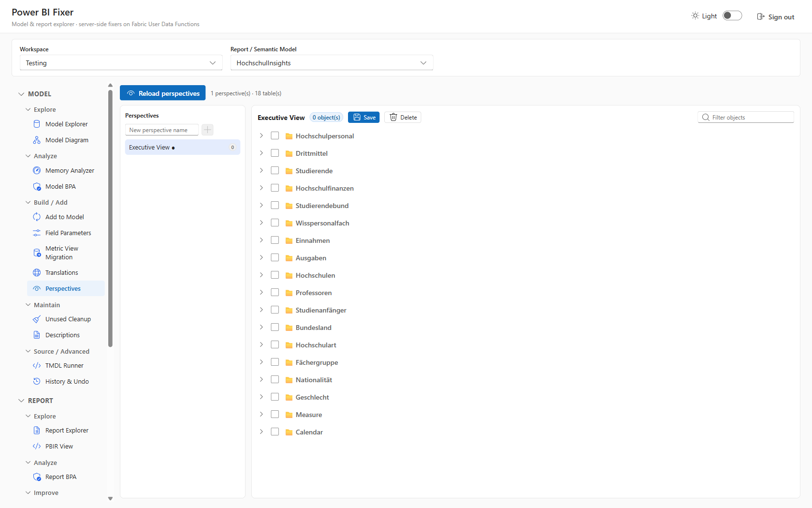Enable the Ausgaben checkbox
The height and width of the screenshot is (508, 812).
click(x=275, y=257)
